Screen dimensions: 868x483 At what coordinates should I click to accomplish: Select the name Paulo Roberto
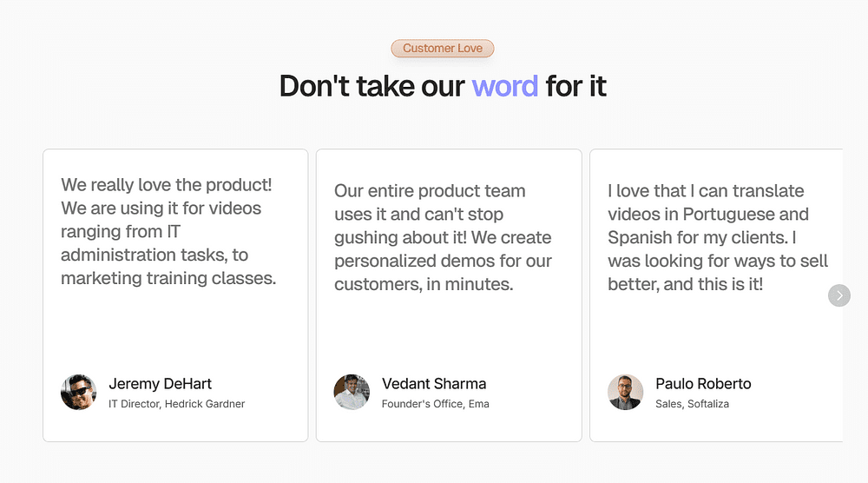click(x=703, y=383)
